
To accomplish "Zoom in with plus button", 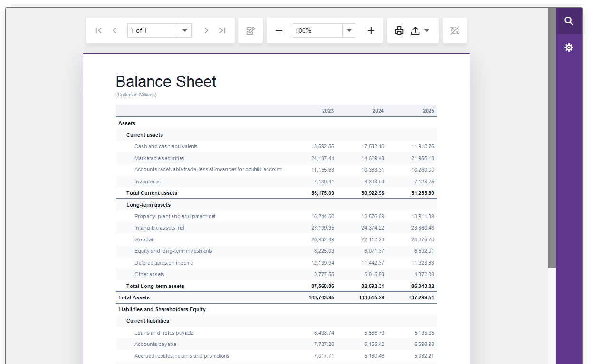I will (x=371, y=30).
